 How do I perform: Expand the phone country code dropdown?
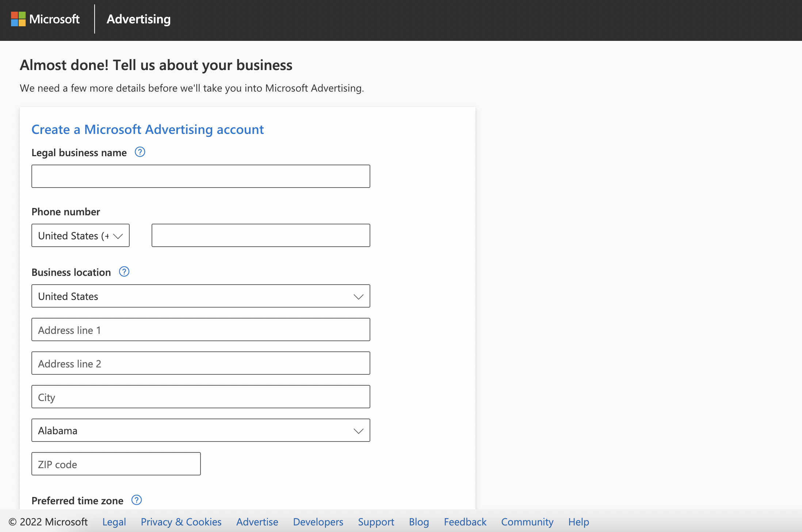click(80, 235)
